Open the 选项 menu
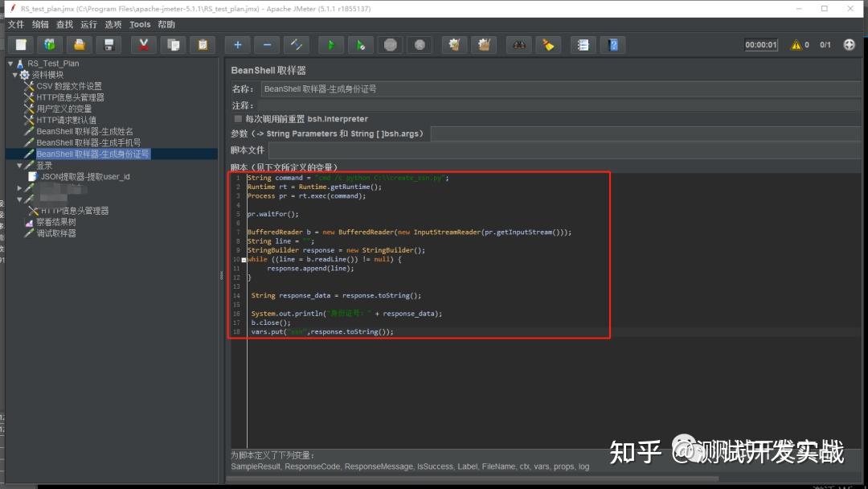 point(113,24)
